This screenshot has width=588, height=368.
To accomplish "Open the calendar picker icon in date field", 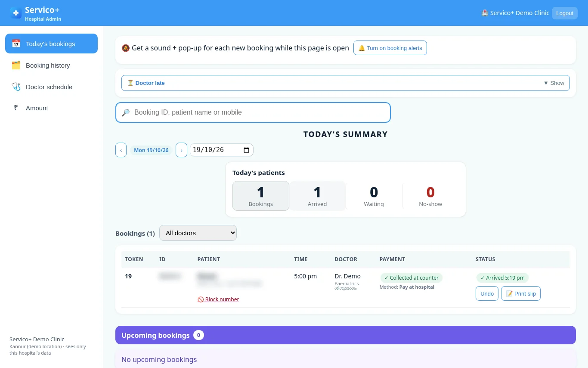I will [246, 150].
